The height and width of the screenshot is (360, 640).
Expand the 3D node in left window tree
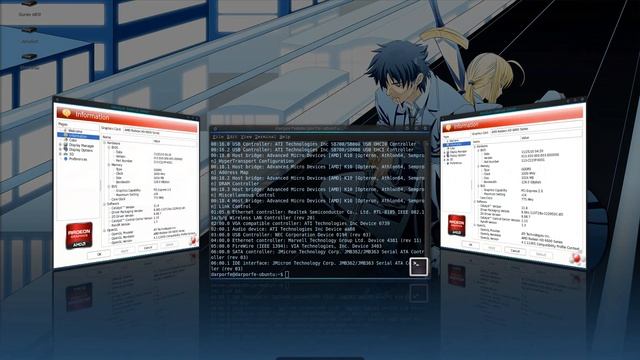click(x=60, y=154)
